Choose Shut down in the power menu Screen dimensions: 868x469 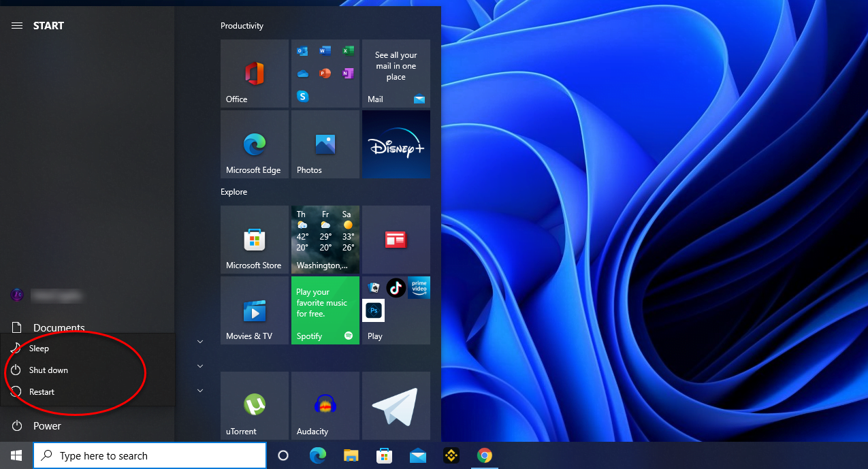tap(88, 370)
